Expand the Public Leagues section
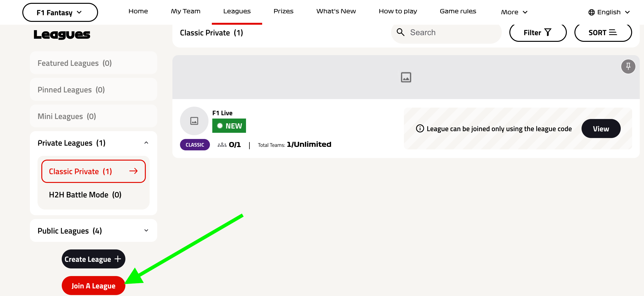 click(146, 230)
